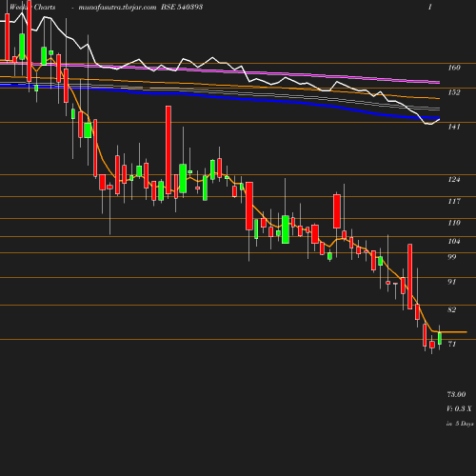Click the 'munafasutra.tbrjar.com' watermark text
The image size is (476, 476).
pos(117,7)
